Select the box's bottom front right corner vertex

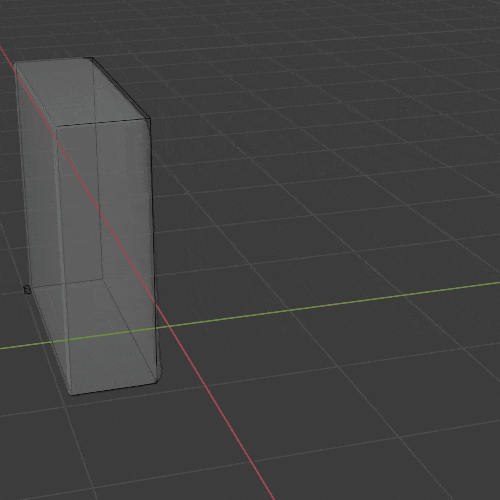coord(157,382)
